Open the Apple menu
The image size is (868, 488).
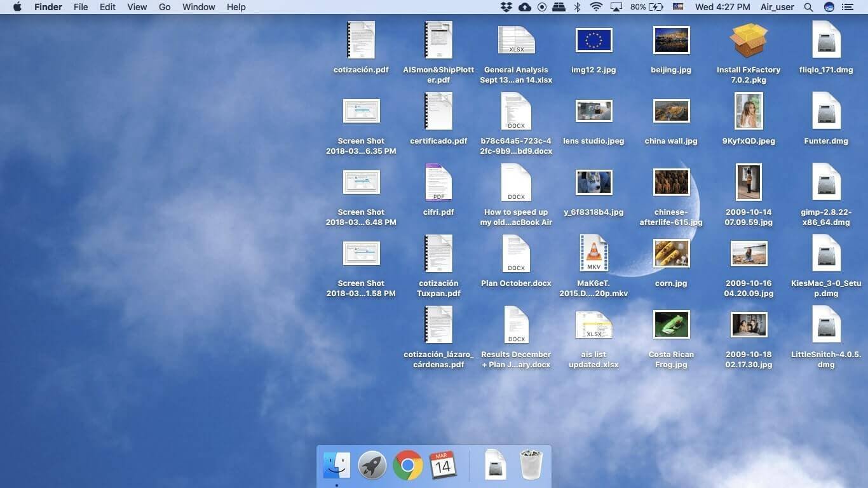tap(17, 7)
